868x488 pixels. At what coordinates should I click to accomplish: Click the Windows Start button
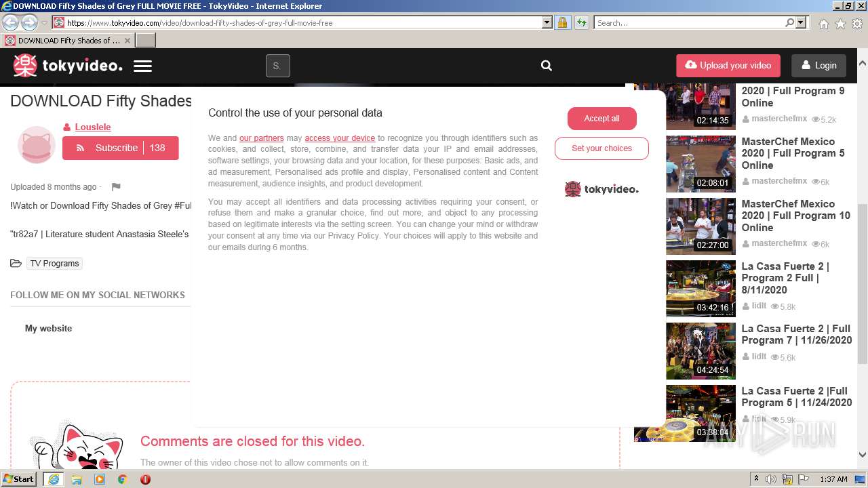(19, 479)
